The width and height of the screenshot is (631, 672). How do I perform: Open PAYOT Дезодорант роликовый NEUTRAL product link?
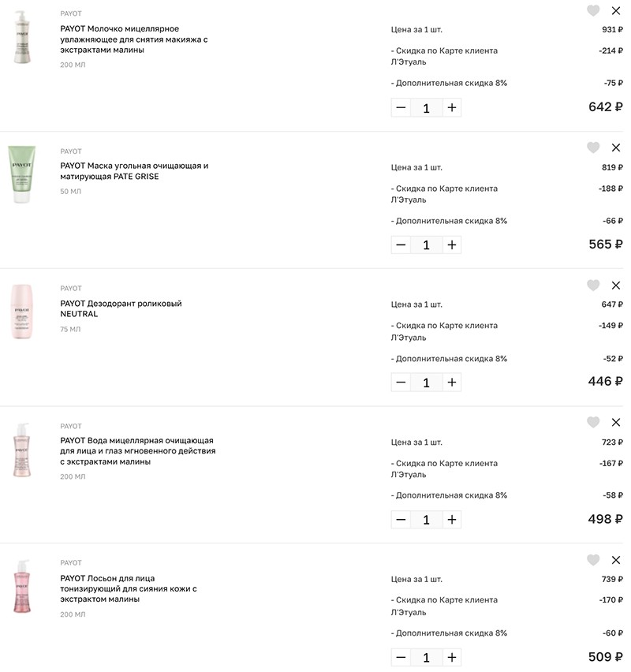click(x=121, y=308)
